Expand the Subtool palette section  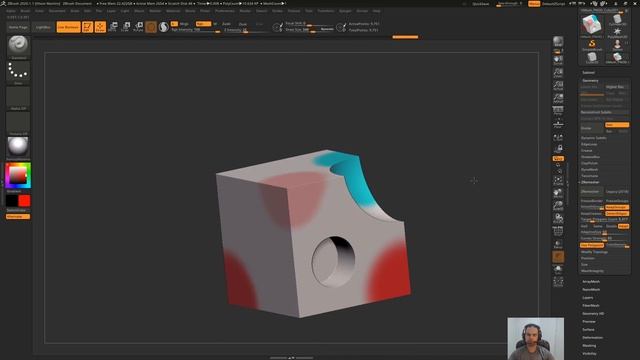point(589,73)
